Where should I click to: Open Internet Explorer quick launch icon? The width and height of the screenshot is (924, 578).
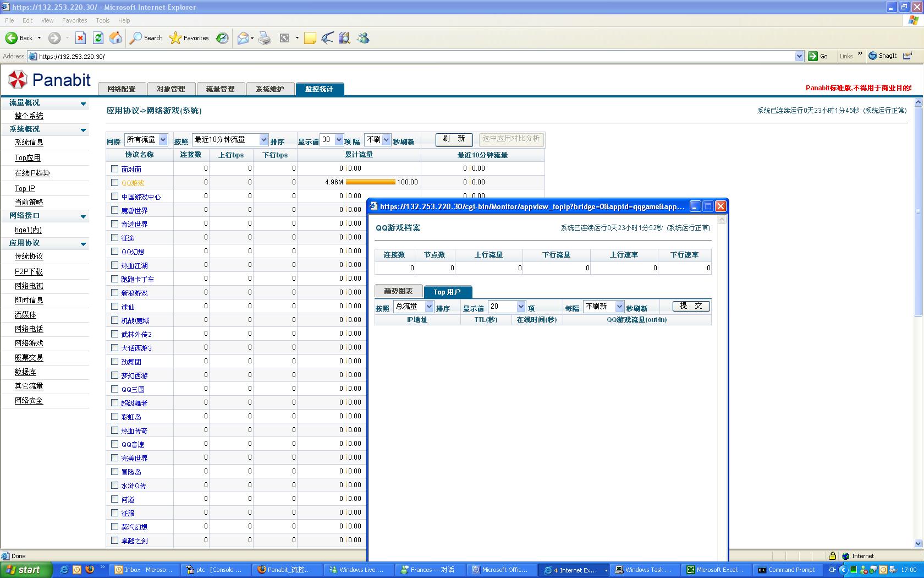64,570
